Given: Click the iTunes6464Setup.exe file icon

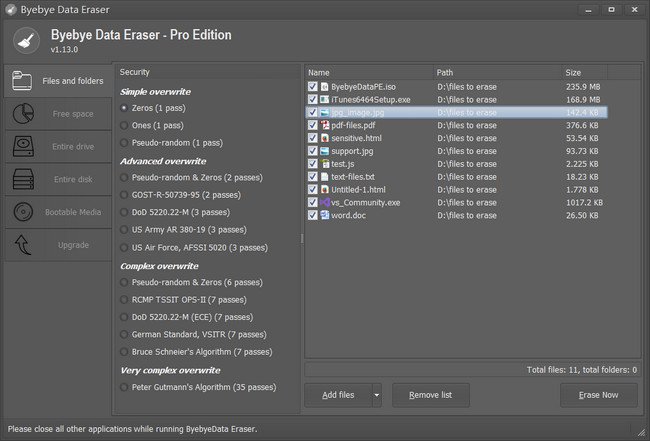Looking at the screenshot, I should point(325,99).
